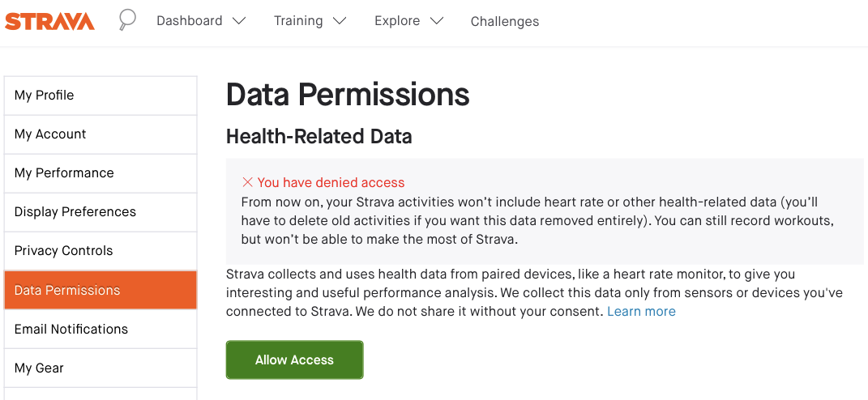Click the red X denied icon
The width and height of the screenshot is (868, 400).
pos(248,182)
